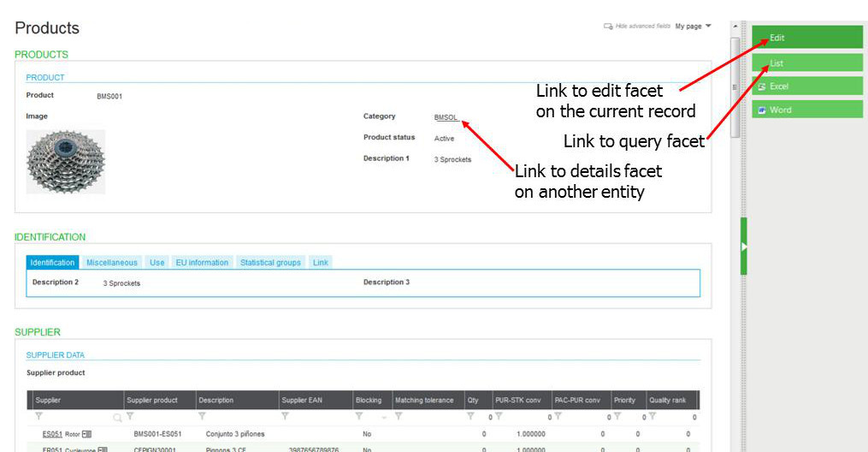Export to Excel from the right panel
Viewport: 868px width, 452px height.
pyautogui.click(x=806, y=86)
